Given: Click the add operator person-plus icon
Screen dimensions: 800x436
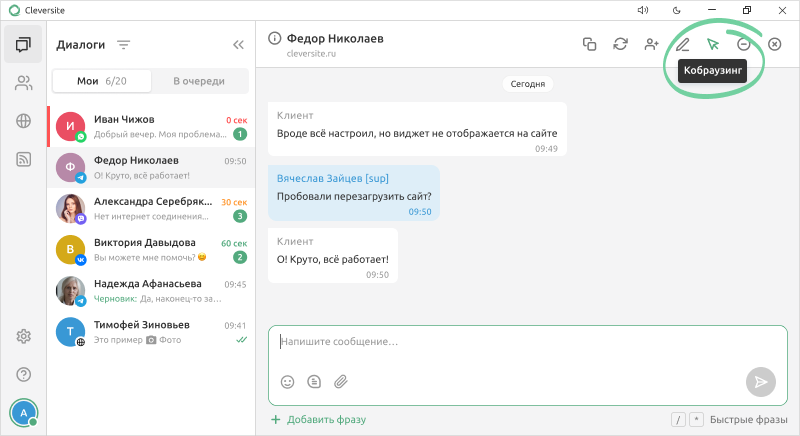Looking at the screenshot, I should tap(652, 44).
